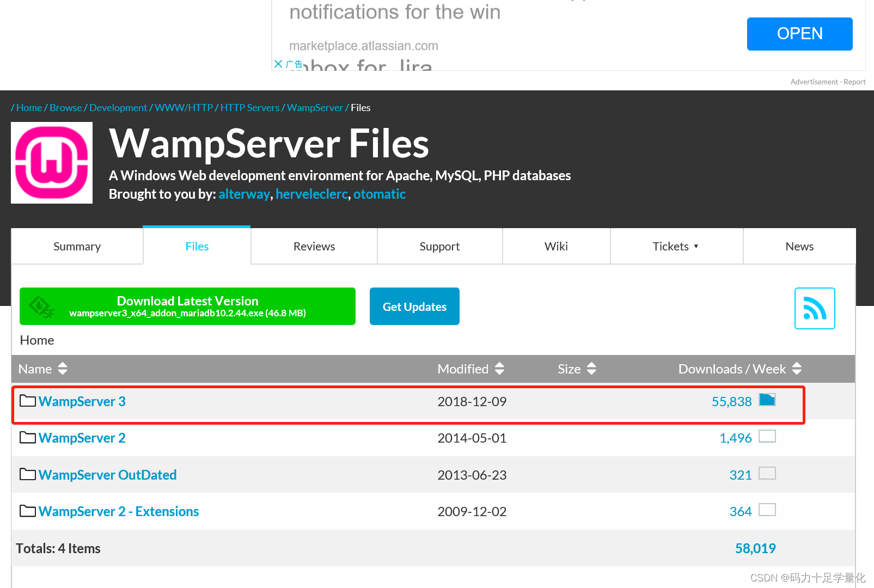Open the News tab
The width and height of the screenshot is (874, 588).
(x=799, y=246)
